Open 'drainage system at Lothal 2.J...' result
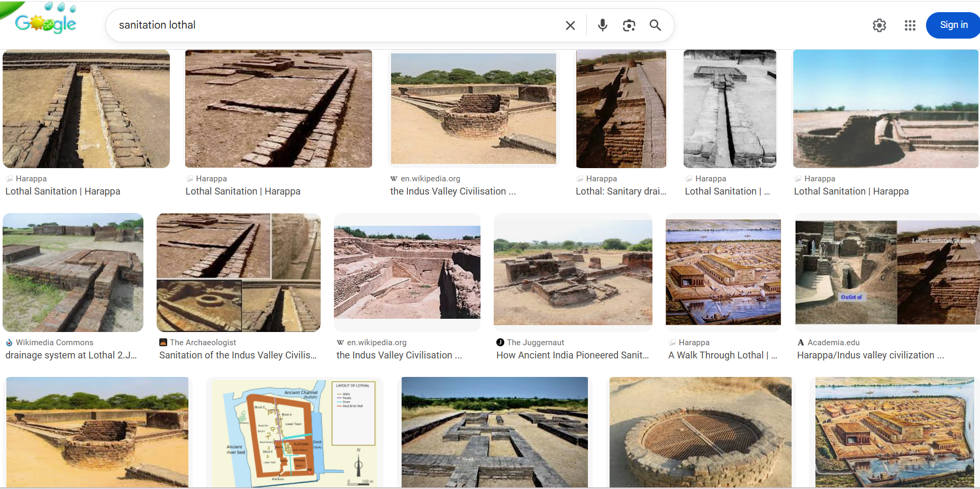The image size is (980, 489). click(x=71, y=355)
